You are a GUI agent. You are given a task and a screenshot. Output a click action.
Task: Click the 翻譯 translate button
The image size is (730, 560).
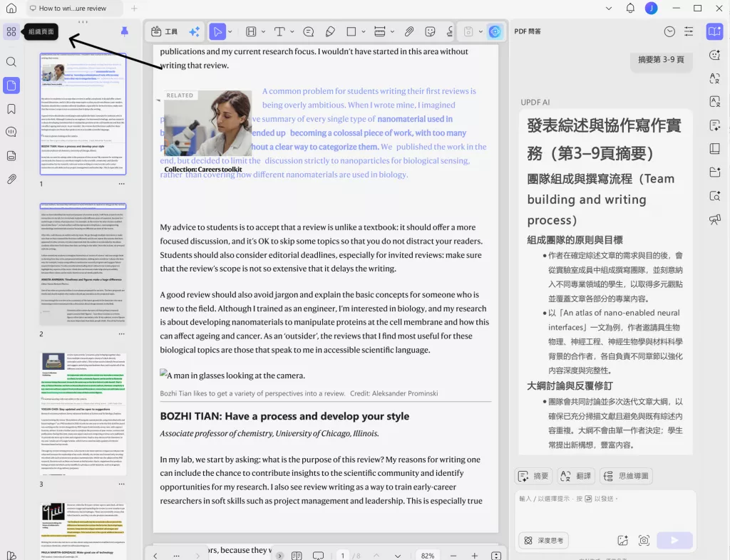click(576, 476)
